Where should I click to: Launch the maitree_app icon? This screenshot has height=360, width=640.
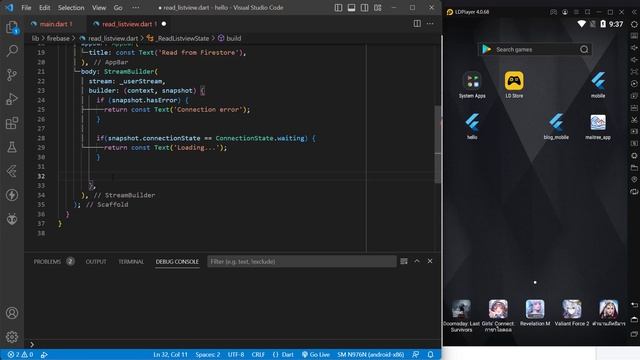[598, 127]
